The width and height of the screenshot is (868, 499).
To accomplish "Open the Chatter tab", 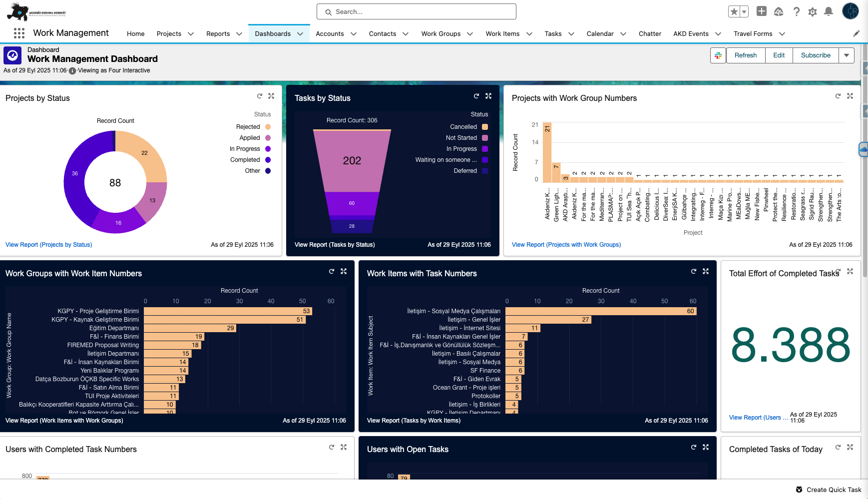I will (650, 34).
